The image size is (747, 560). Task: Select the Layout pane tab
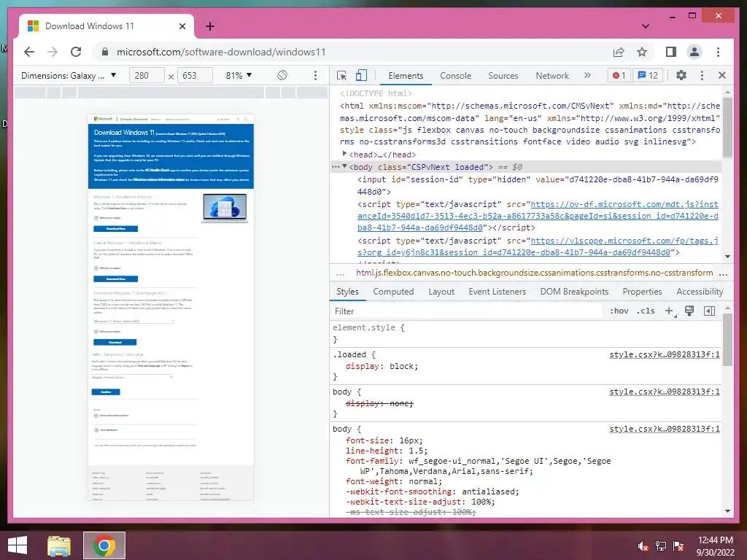[441, 292]
